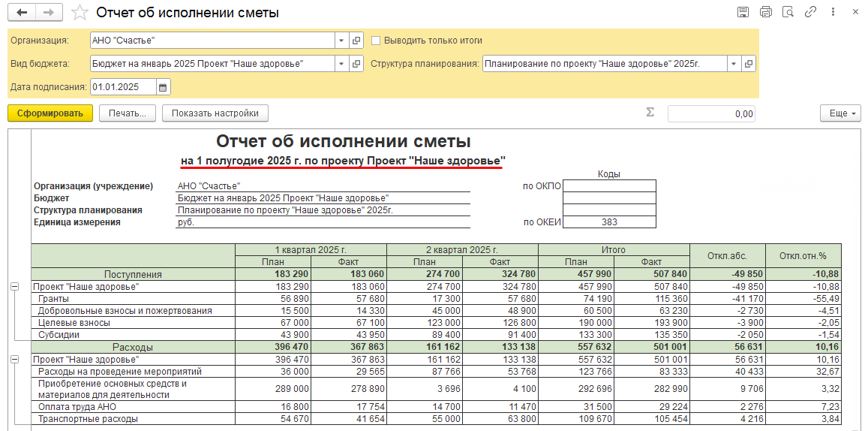The width and height of the screenshot is (868, 431).
Task: Expand the Вид бюджета dropdown list
Action: [341, 64]
